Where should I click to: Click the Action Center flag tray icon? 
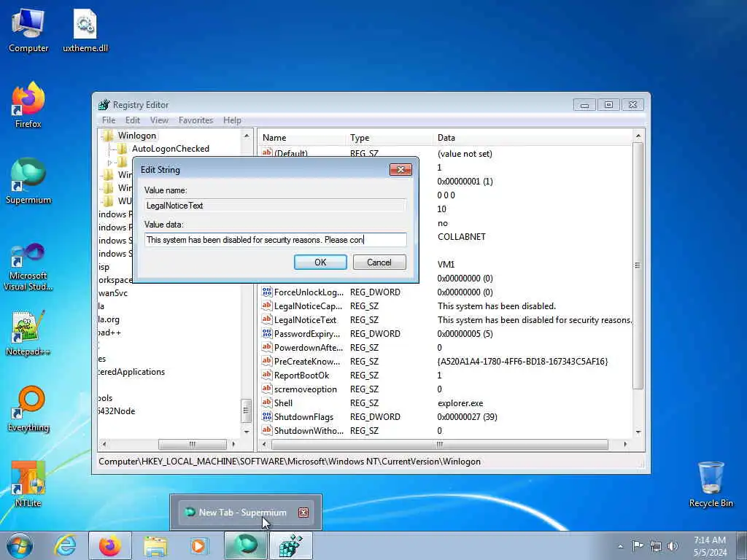tap(638, 545)
